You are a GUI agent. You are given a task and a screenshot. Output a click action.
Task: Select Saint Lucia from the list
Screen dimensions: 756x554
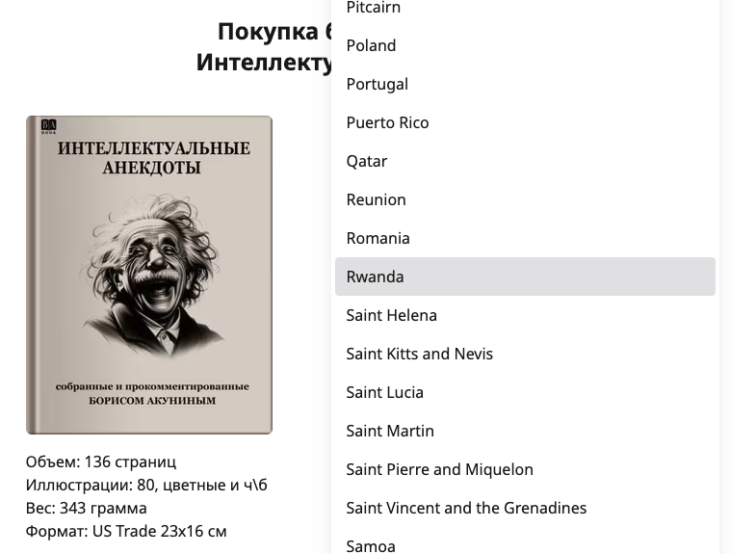[x=525, y=392]
